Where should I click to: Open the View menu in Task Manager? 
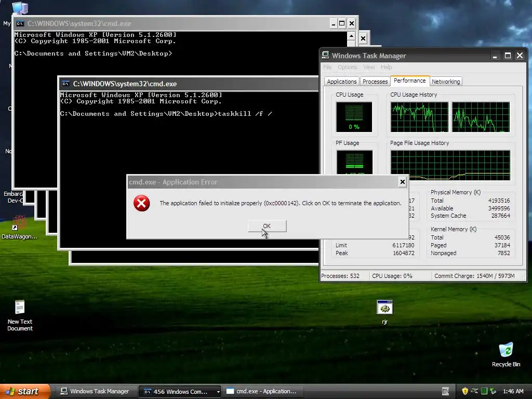point(369,67)
